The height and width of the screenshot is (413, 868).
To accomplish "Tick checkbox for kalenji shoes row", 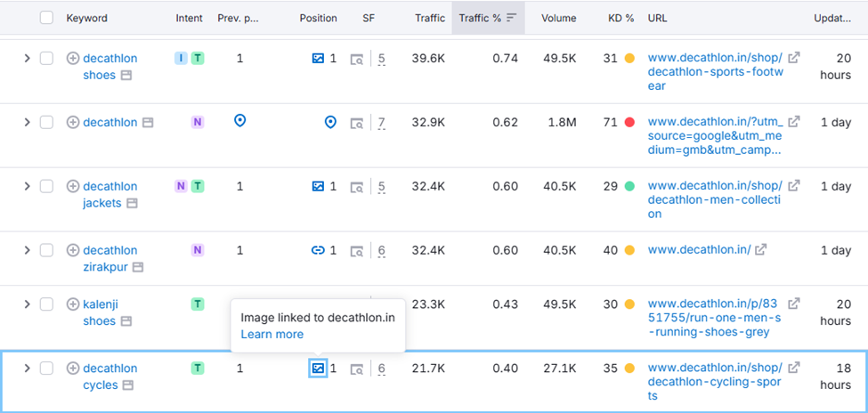I will pos(46,304).
